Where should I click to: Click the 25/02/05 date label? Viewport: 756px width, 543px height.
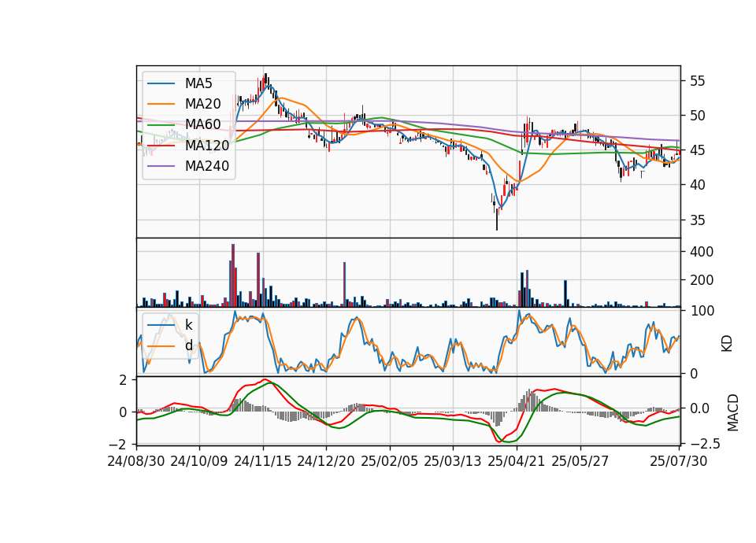tap(390, 461)
